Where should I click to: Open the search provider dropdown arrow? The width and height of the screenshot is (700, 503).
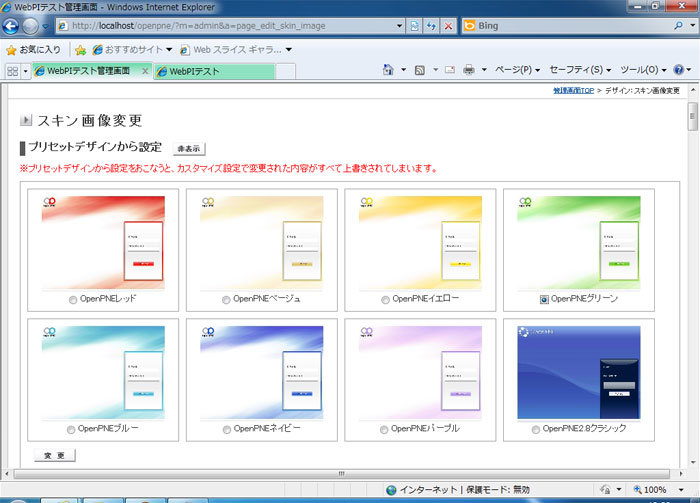pyautogui.click(x=692, y=26)
